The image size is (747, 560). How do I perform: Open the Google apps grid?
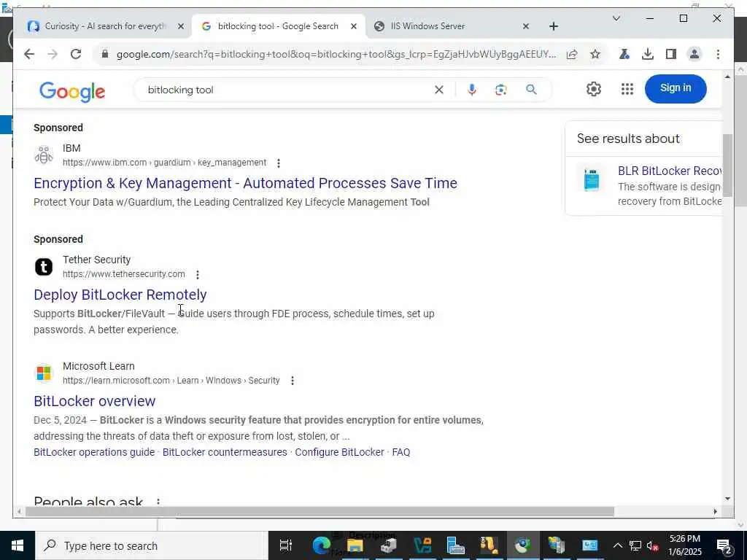[x=627, y=89]
